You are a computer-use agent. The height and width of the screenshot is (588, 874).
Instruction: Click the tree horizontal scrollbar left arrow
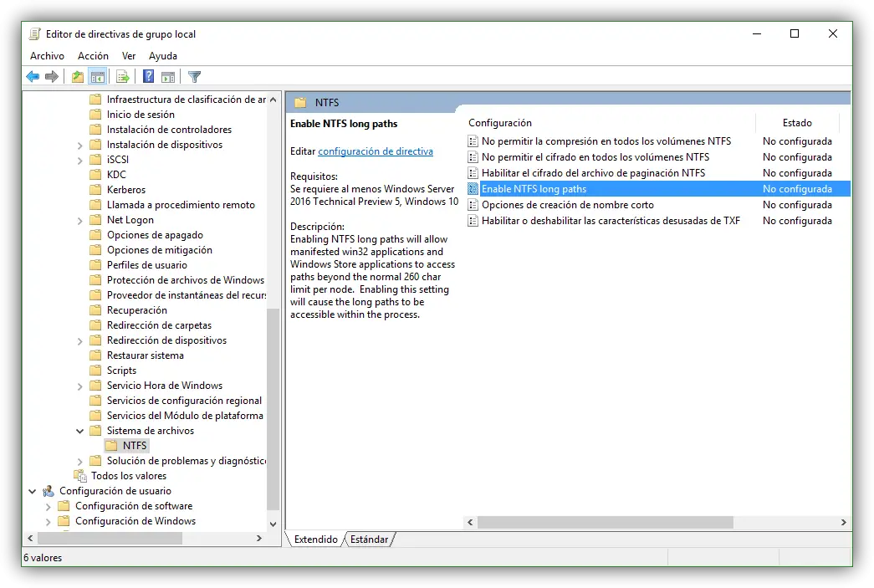click(x=30, y=538)
